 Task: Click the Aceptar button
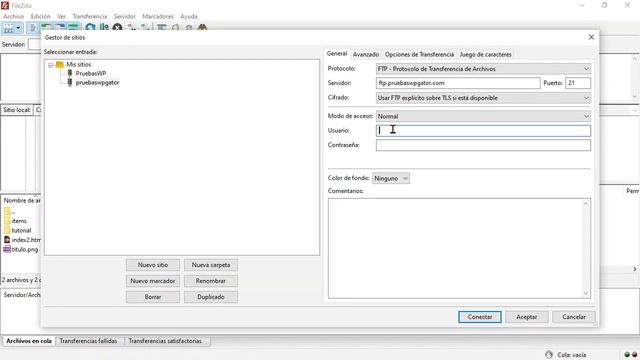coord(527,317)
